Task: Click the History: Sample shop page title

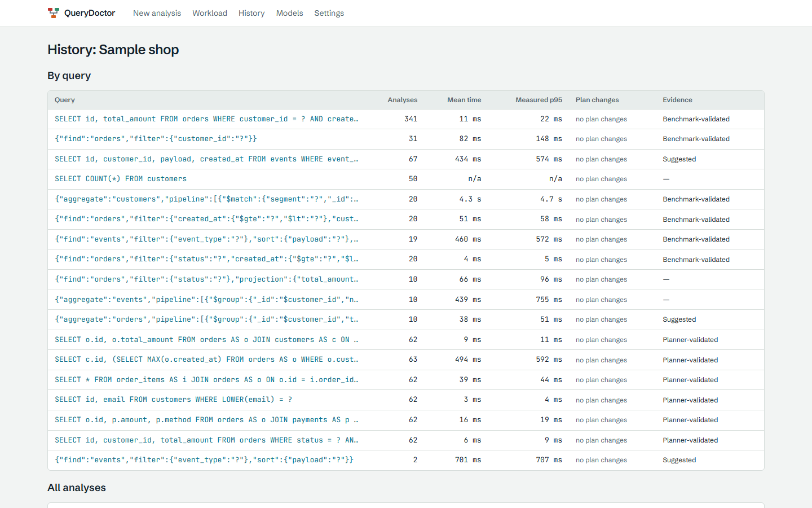Action: pos(113,50)
